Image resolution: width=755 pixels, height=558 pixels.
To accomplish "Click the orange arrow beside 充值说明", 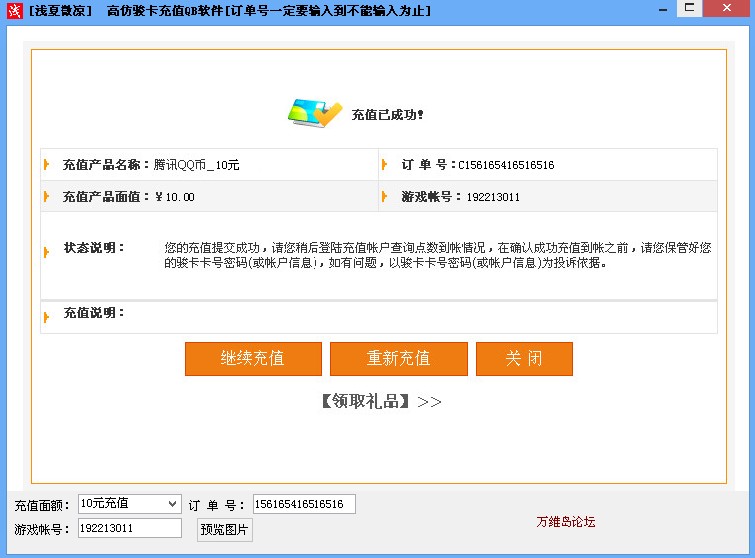I will coord(47,317).
